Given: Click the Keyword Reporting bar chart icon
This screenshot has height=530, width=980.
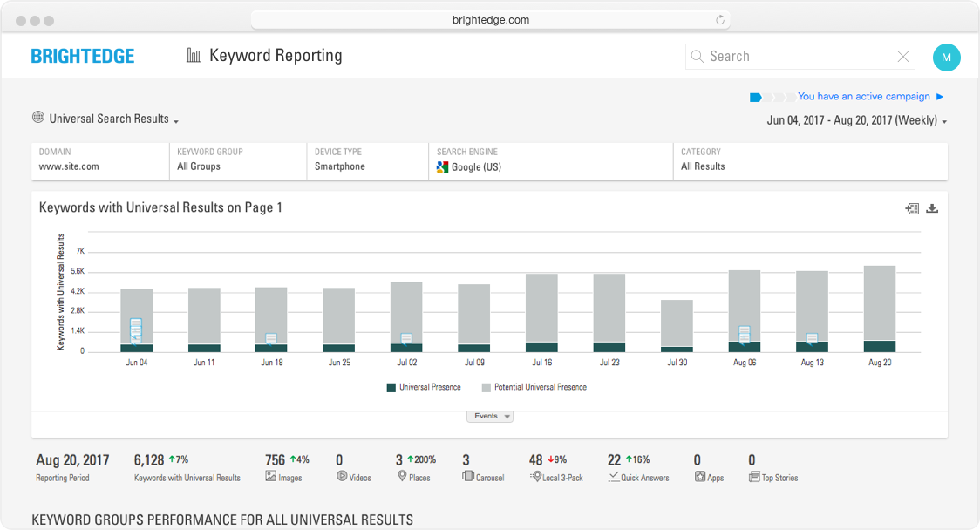Looking at the screenshot, I should 194,56.
